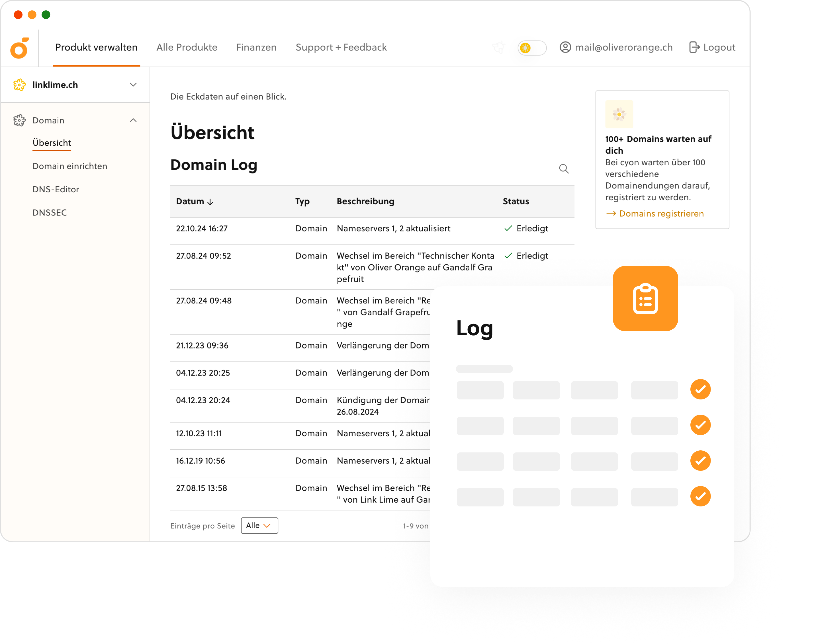Viewport: 824px width, 644px height.
Task: Click the Datum sort arrow column header
Action: pyautogui.click(x=195, y=201)
